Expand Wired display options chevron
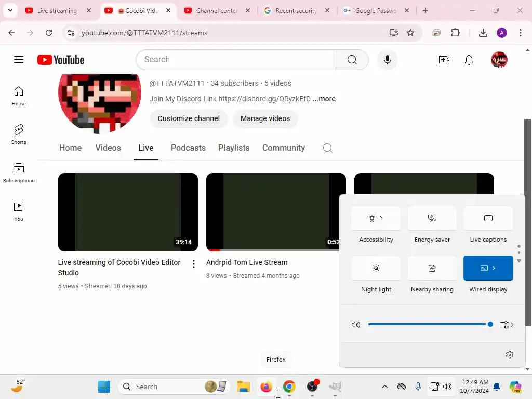This screenshot has height=399, width=532. [x=494, y=268]
